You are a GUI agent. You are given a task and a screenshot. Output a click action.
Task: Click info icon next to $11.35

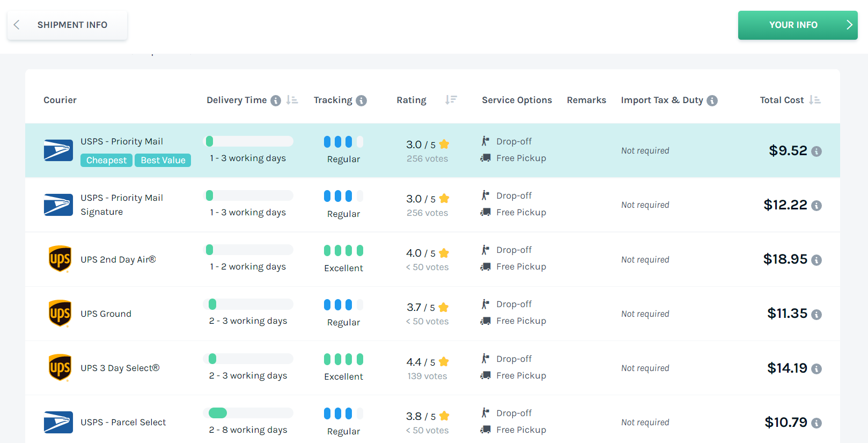[x=816, y=314]
